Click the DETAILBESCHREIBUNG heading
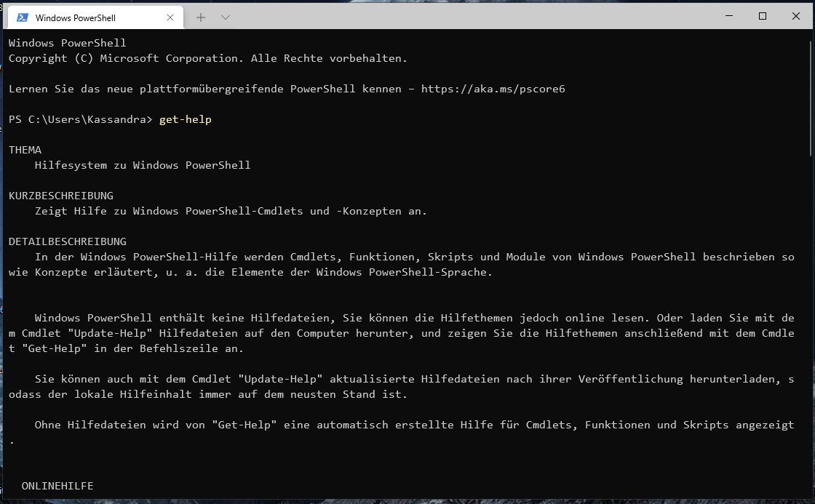The height and width of the screenshot is (504, 815). click(68, 241)
